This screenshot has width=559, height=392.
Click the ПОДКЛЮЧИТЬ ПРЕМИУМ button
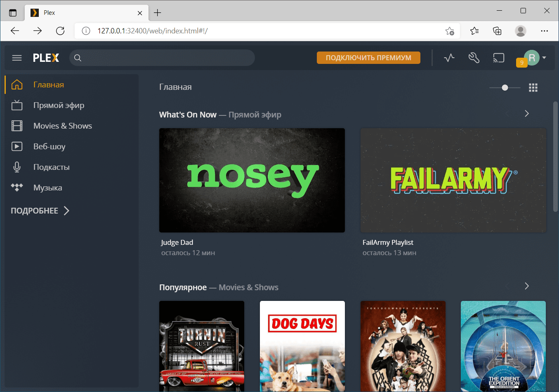(368, 58)
